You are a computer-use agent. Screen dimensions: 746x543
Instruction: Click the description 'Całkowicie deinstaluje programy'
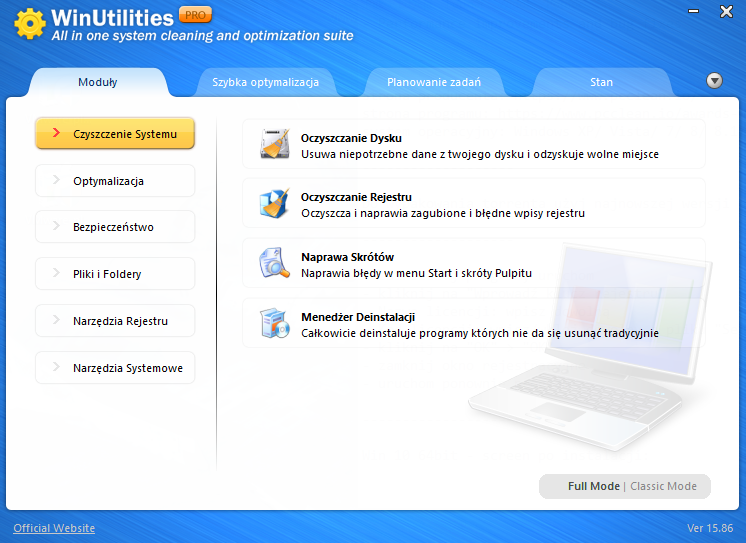tap(480, 333)
